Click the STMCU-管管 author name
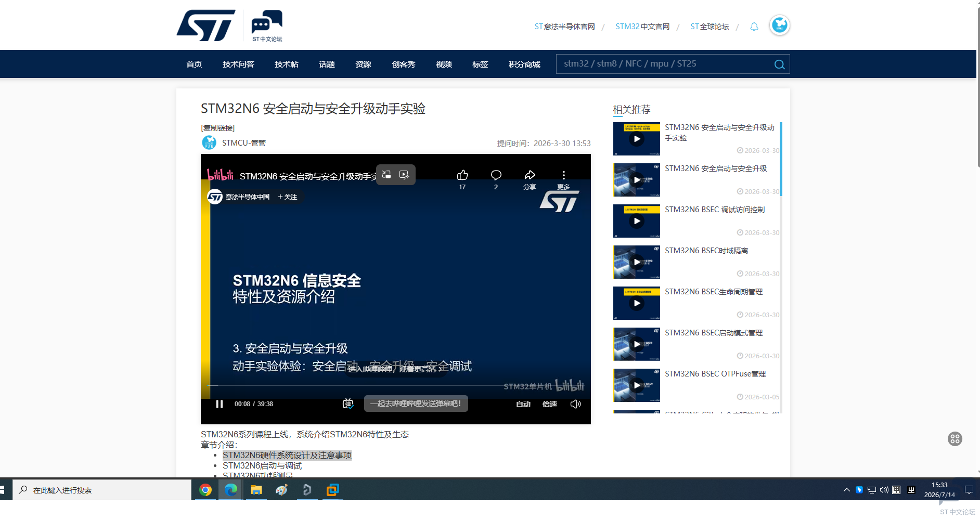Viewport: 980px width, 520px height. click(x=244, y=143)
